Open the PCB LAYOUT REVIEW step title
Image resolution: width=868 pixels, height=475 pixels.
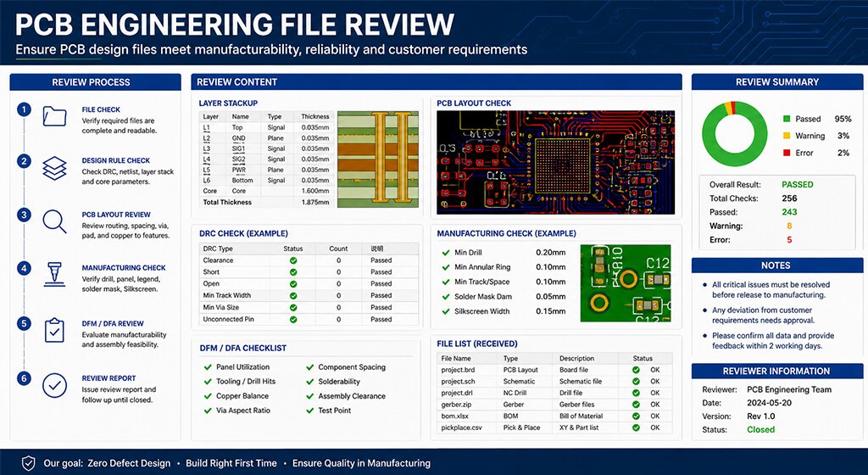pos(115,215)
